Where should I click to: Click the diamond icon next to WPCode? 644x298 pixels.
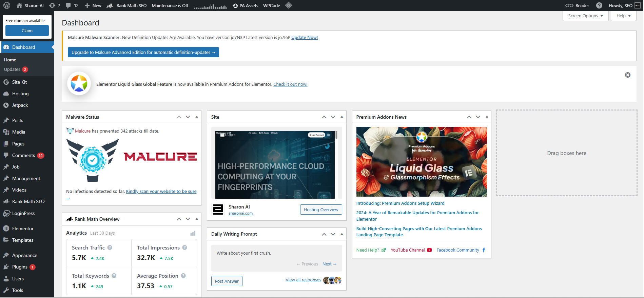[289, 5]
